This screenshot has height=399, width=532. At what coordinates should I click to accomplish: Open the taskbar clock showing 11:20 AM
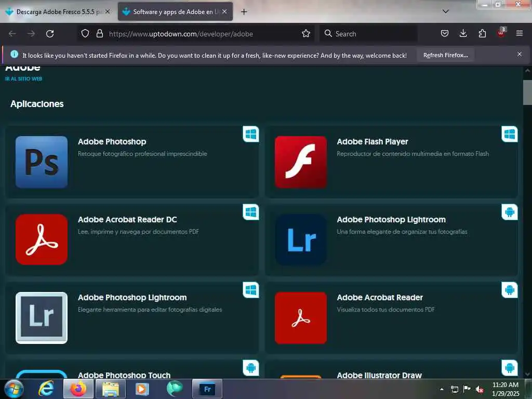click(x=505, y=389)
